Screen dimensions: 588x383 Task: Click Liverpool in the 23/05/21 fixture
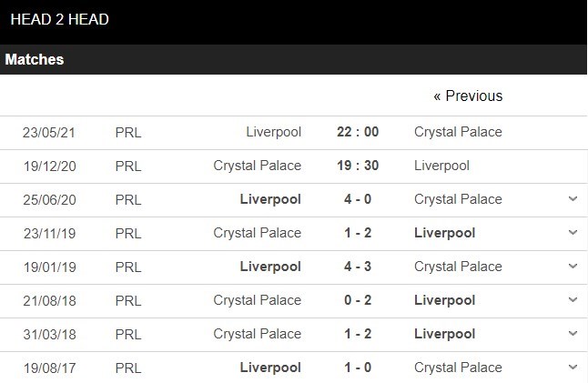[x=274, y=132]
